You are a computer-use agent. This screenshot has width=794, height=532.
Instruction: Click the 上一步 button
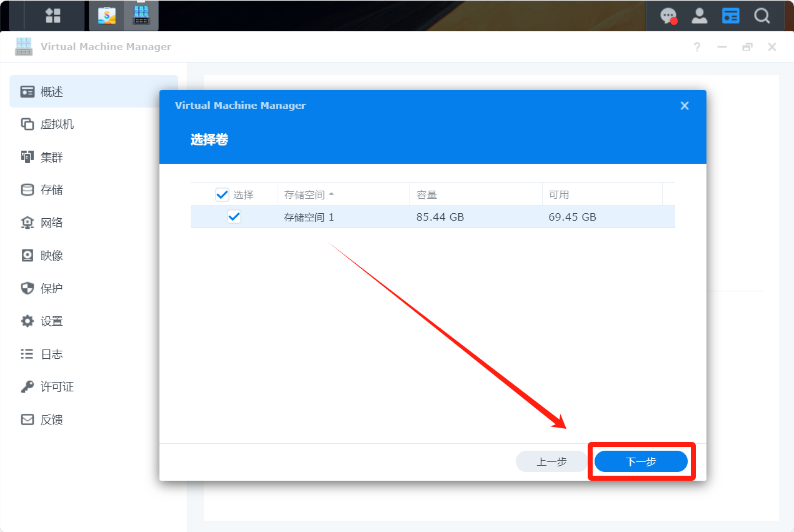(551, 462)
